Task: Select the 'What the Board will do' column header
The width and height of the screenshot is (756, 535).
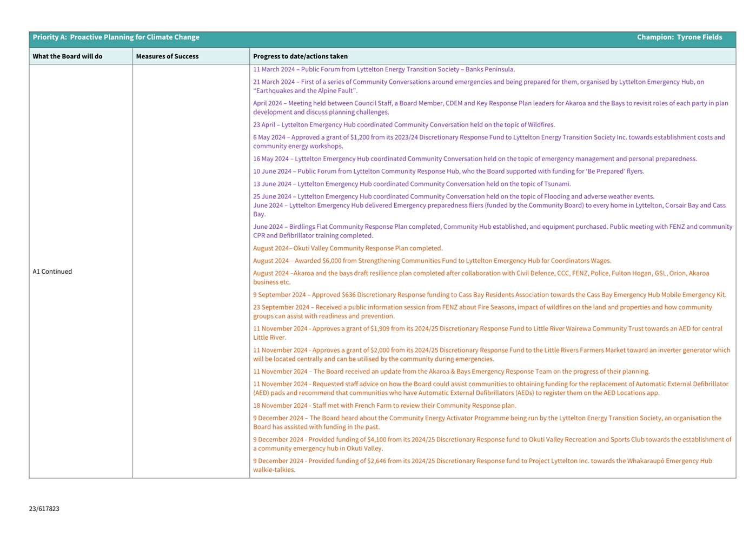Action: point(68,56)
